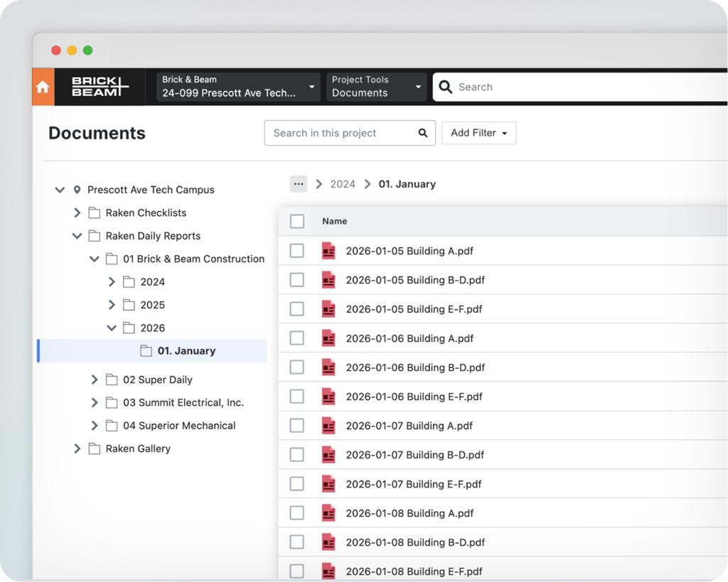Click the location pin beside Prescott Ave Tech Campus
Image resolution: width=728 pixels, height=582 pixels.
(x=77, y=190)
